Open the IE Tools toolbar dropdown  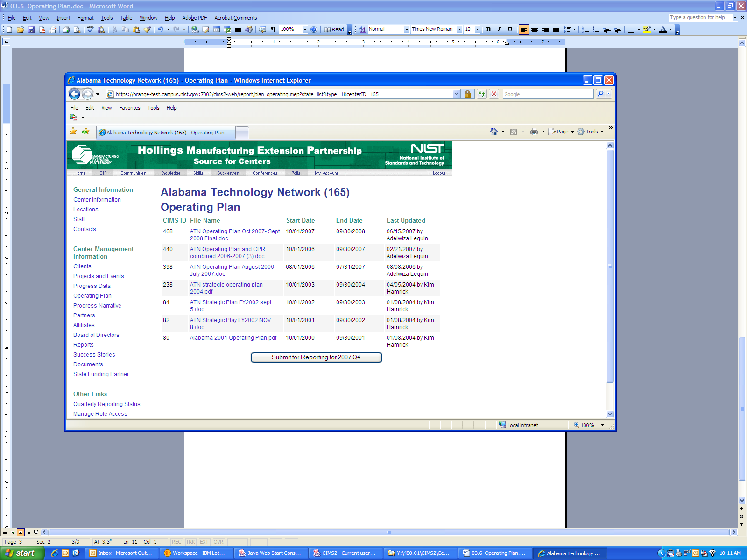point(591,132)
